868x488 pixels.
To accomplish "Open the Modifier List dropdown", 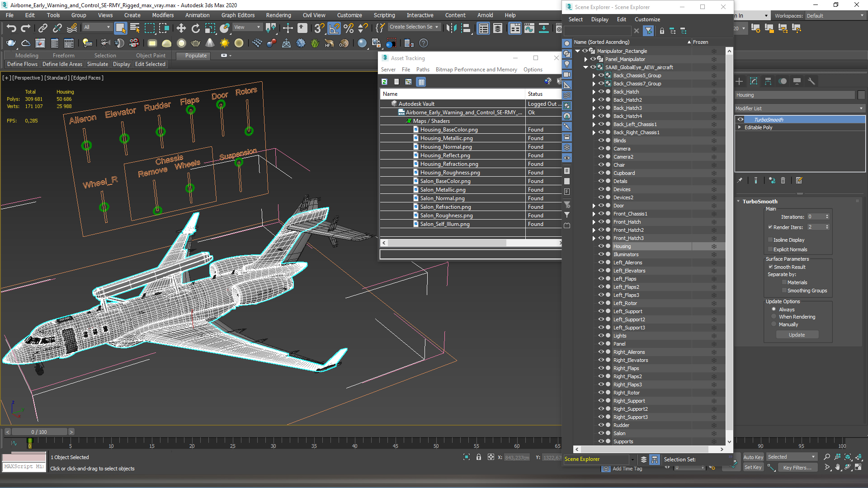I will click(x=799, y=108).
